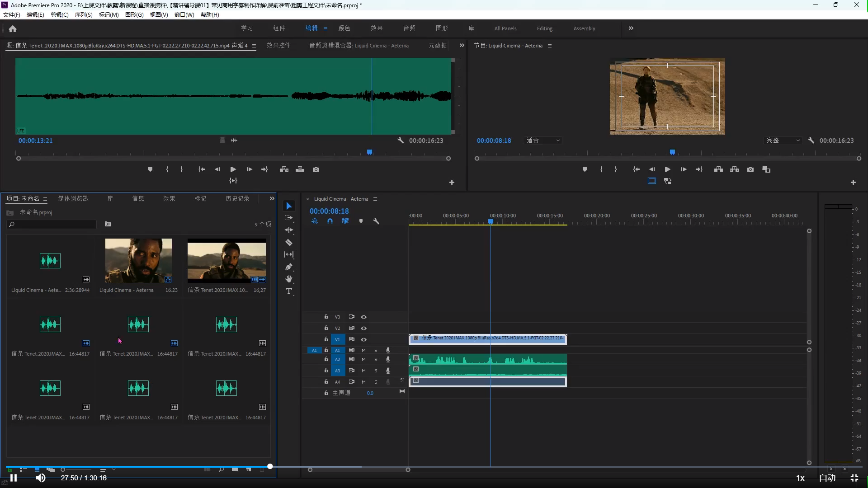Screen dimensions: 868x488
Task: Switch to the 颜色 workspace
Action: click(x=344, y=28)
